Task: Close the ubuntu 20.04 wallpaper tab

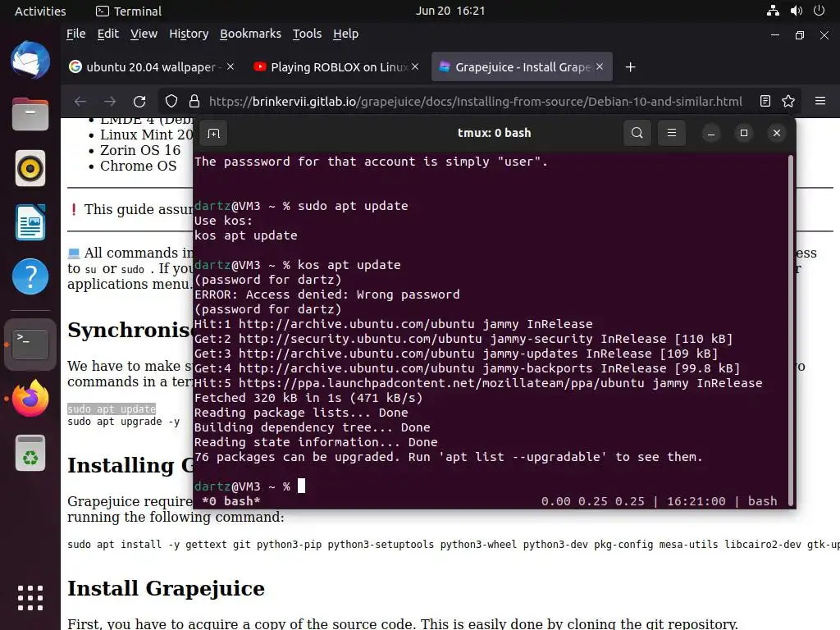Action: coord(231,66)
